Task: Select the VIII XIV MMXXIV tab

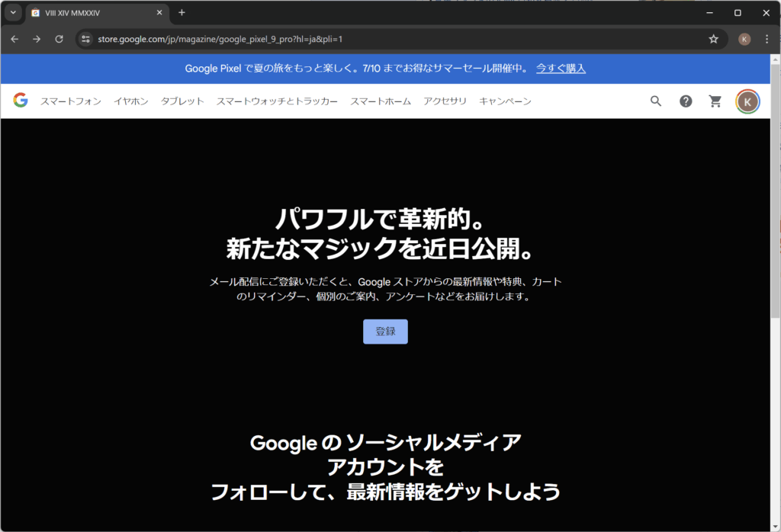Action: [x=95, y=13]
